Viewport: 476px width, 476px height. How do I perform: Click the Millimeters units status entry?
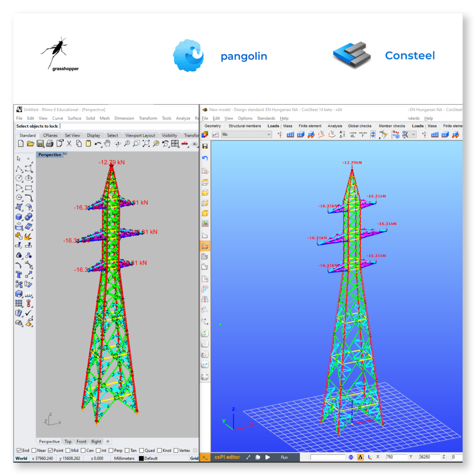click(124, 458)
